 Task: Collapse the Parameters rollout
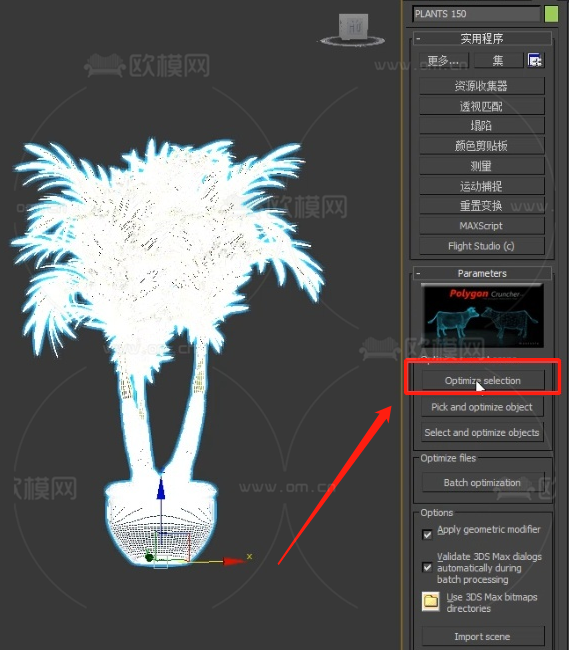pyautogui.click(x=482, y=273)
